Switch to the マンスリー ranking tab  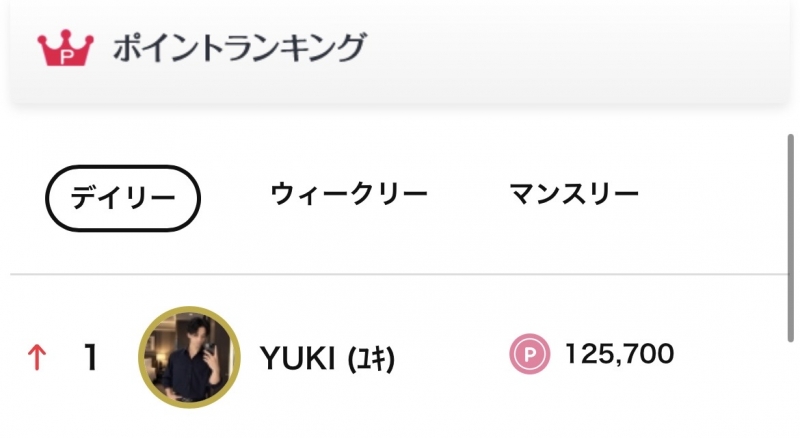(574, 193)
